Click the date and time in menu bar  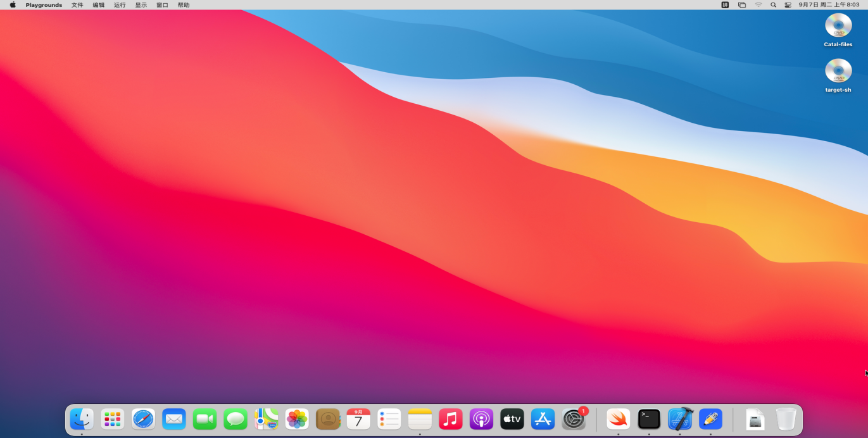click(829, 5)
